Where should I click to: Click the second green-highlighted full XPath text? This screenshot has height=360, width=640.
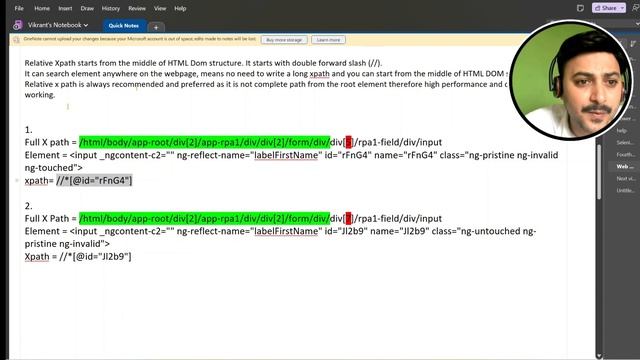(204, 218)
